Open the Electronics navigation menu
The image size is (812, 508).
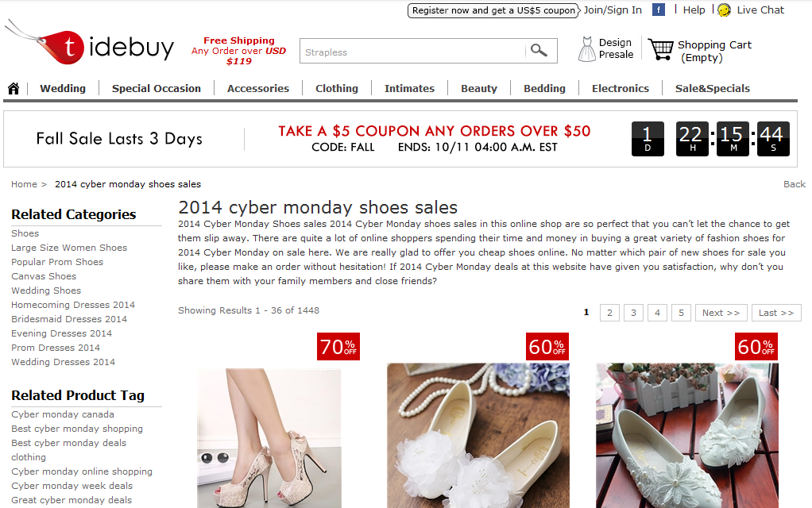(620, 88)
